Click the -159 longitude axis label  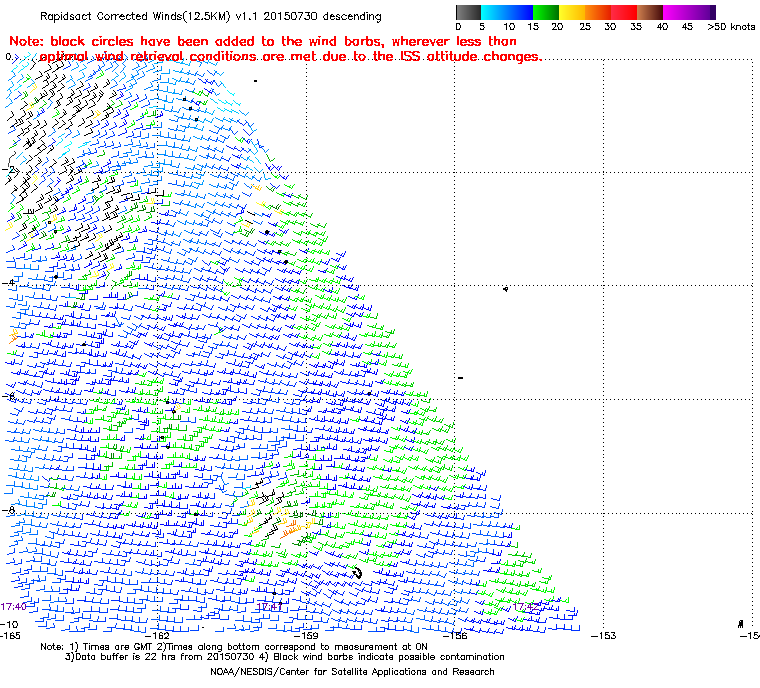pos(307,635)
